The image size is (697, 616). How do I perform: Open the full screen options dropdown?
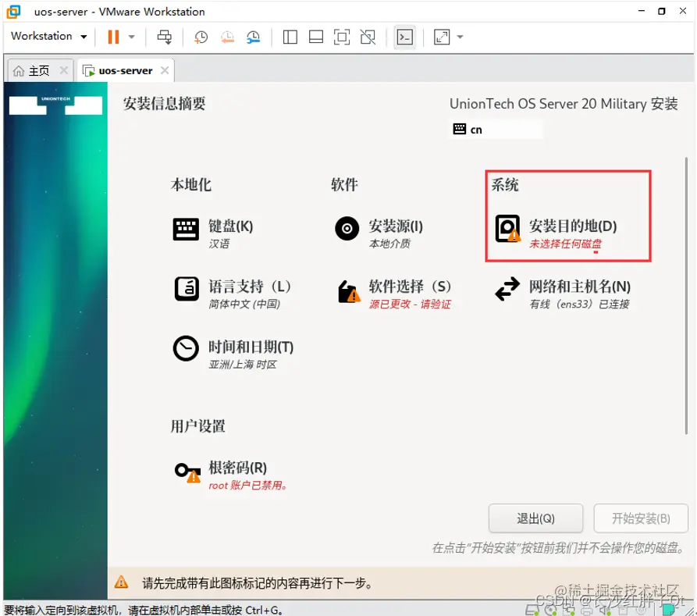[459, 37]
